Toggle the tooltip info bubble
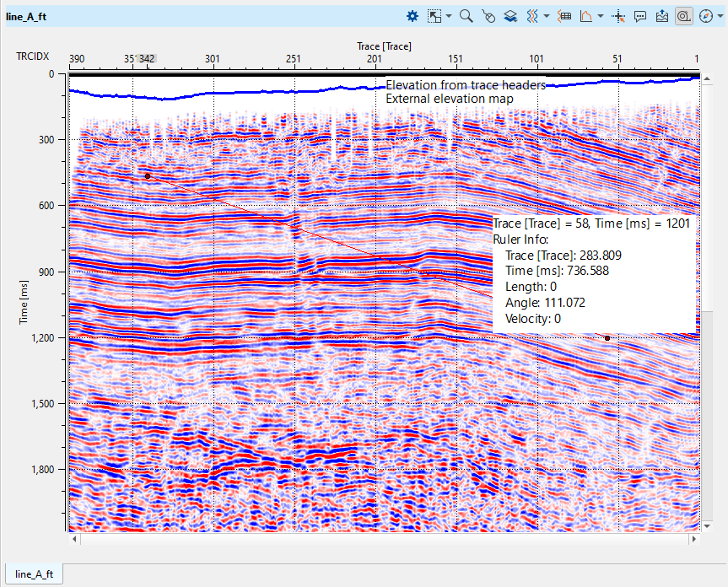 pyautogui.click(x=640, y=16)
